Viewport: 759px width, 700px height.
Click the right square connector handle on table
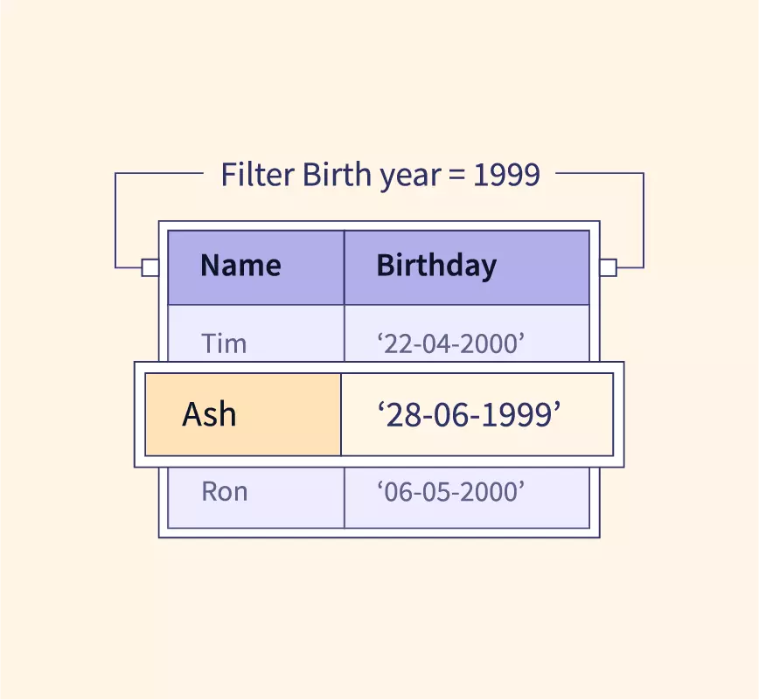click(608, 267)
